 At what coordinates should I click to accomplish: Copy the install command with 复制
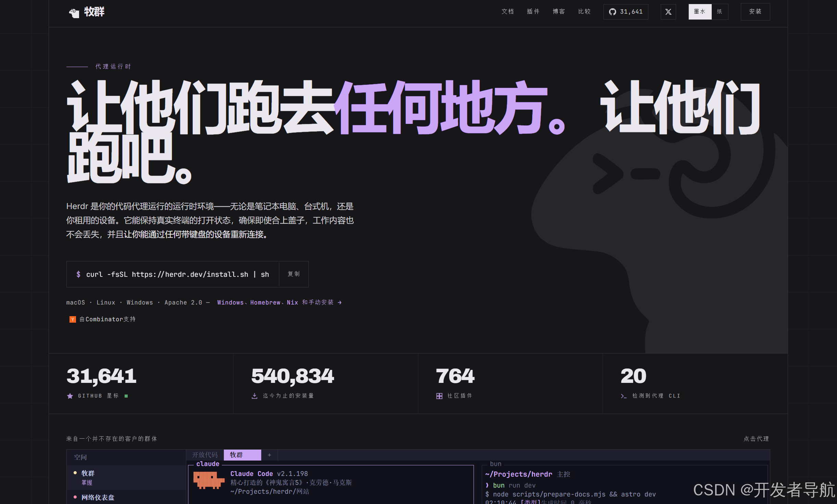(x=294, y=274)
